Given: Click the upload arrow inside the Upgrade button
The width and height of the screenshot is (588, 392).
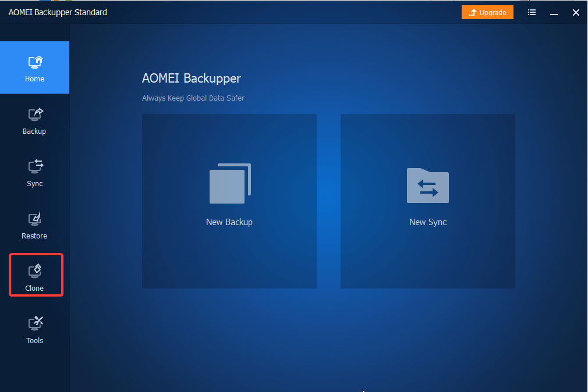Looking at the screenshot, I should click(x=472, y=12).
